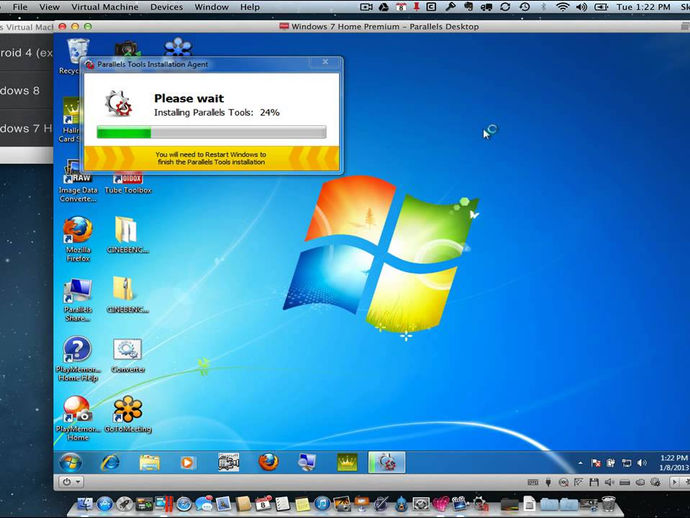Click the Parallels sound status icon
Screen dimensions: 690x518
click(609, 482)
